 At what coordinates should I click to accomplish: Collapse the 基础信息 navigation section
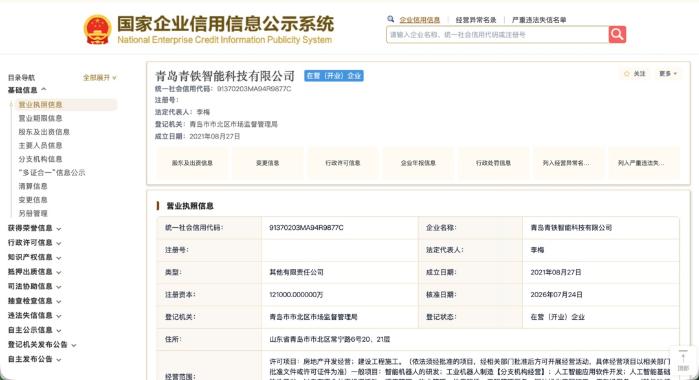[x=27, y=90]
